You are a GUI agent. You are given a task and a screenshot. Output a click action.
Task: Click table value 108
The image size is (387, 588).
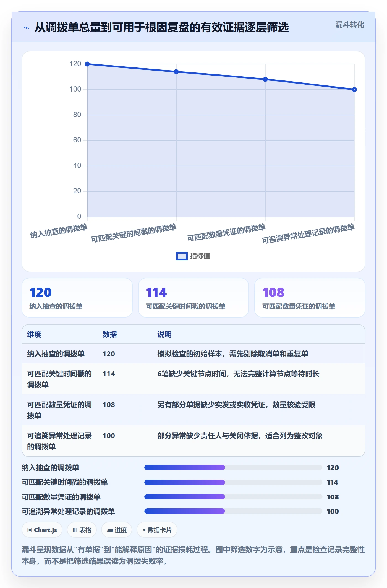pyautogui.click(x=109, y=405)
